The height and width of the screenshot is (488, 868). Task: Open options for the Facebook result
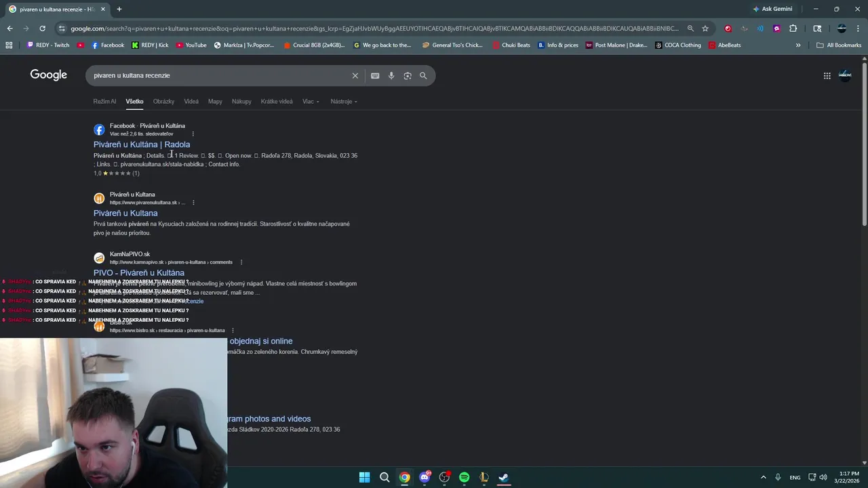coord(193,134)
